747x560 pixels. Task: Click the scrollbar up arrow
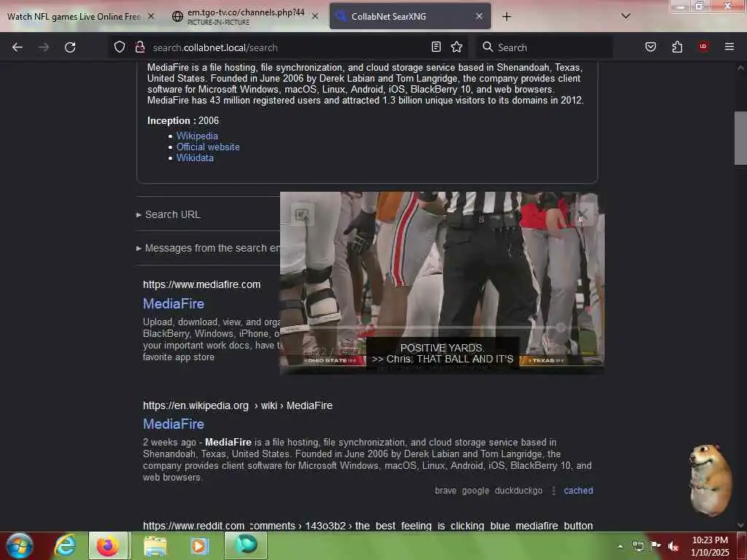pos(740,68)
